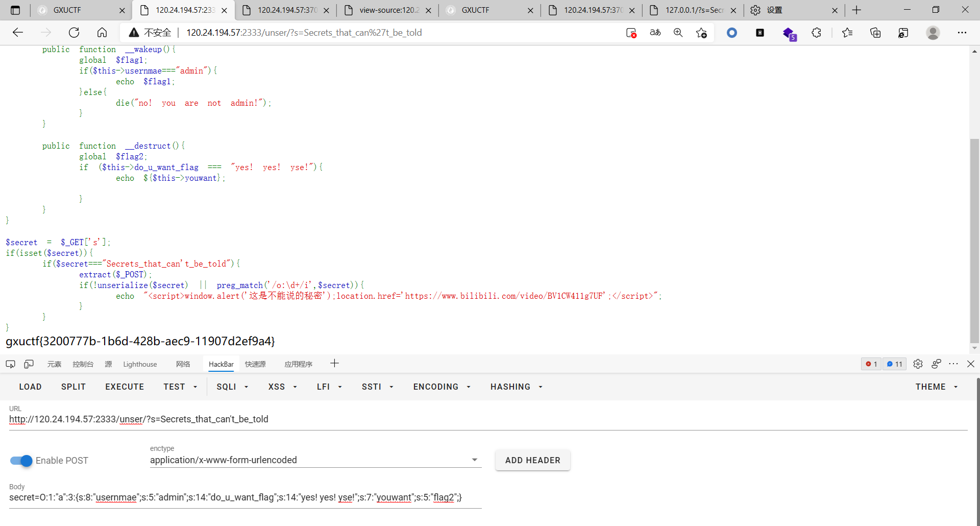This screenshot has width=980, height=526.
Task: Switch to the 控制台 (Console) tab
Action: 83,364
